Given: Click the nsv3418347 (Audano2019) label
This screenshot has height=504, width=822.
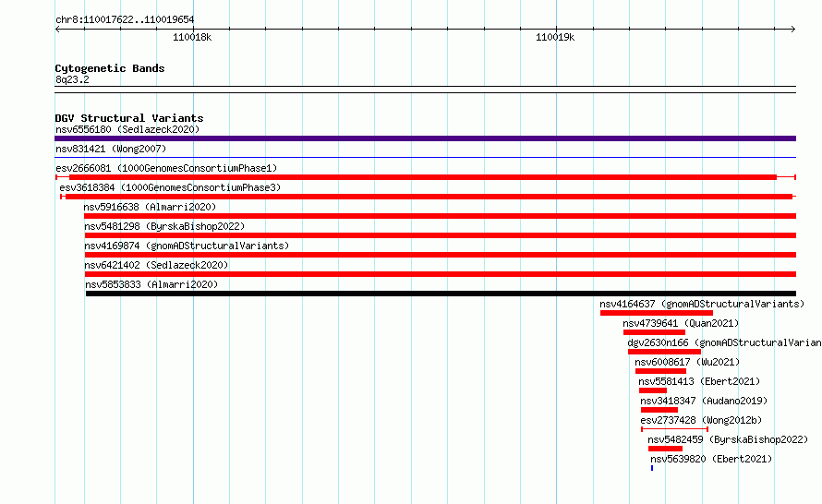Looking at the screenshot, I should pos(704,401).
